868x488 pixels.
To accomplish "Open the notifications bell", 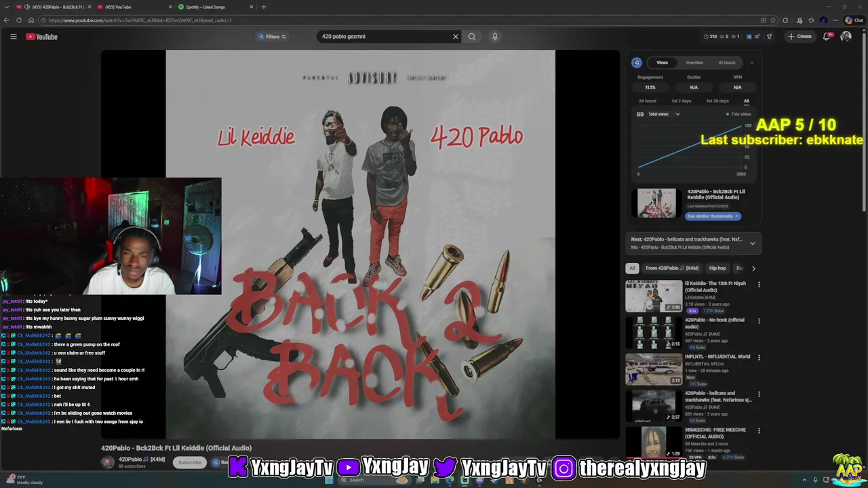I will point(827,37).
